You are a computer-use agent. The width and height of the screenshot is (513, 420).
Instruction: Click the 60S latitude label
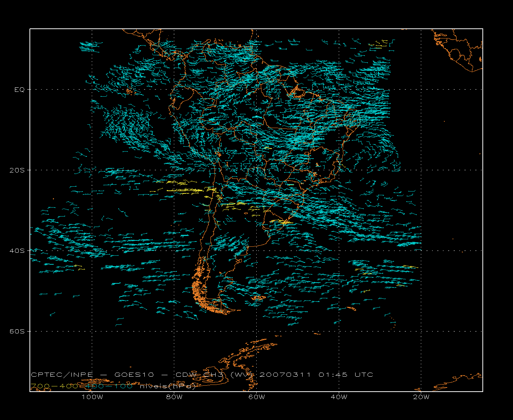(x=17, y=332)
